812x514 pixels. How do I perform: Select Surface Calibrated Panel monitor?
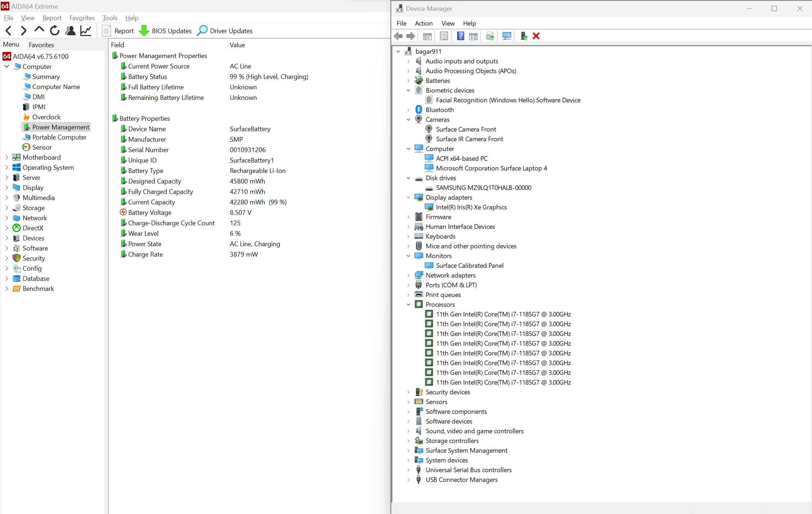click(x=469, y=266)
